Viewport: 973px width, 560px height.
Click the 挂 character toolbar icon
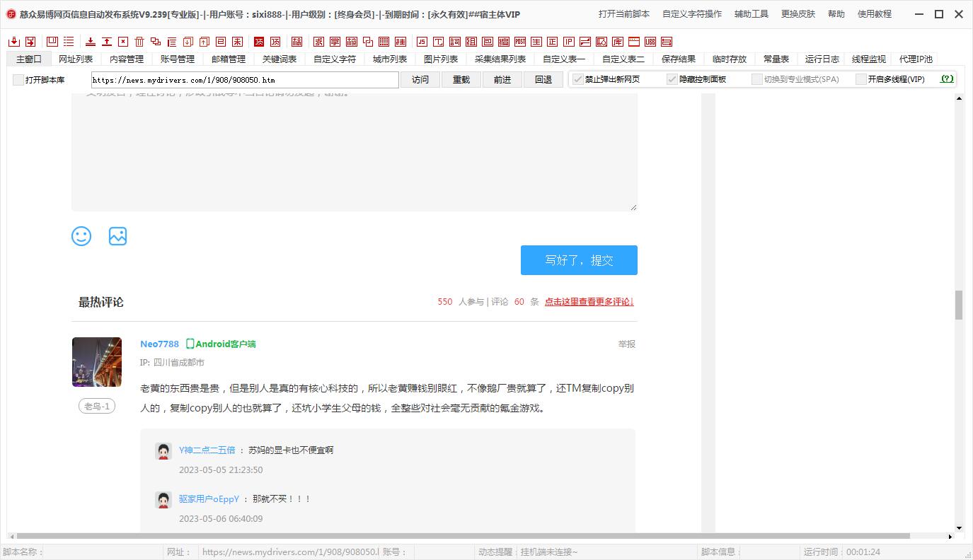coord(401,42)
